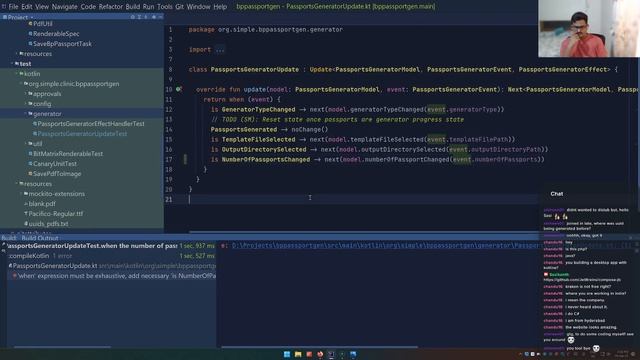The height and width of the screenshot is (360, 640).
Task: Click the build output horizontal scrollbar
Action: click(x=319, y=347)
